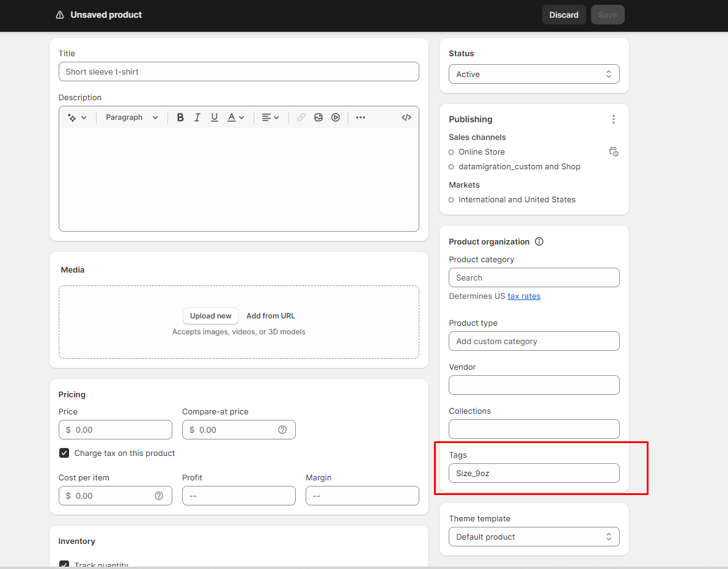The width and height of the screenshot is (728, 569).
Task: Click Upload new media button
Action: (211, 315)
